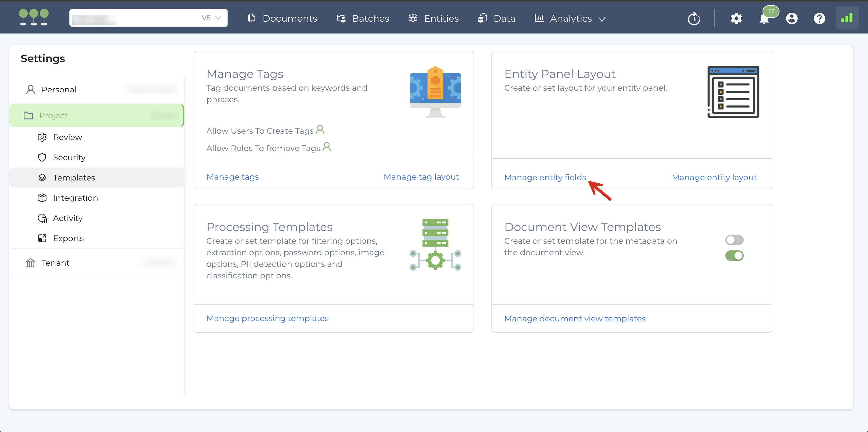Expand the Tenant settings section
Viewport: 868px width, 432px height.
(x=55, y=263)
